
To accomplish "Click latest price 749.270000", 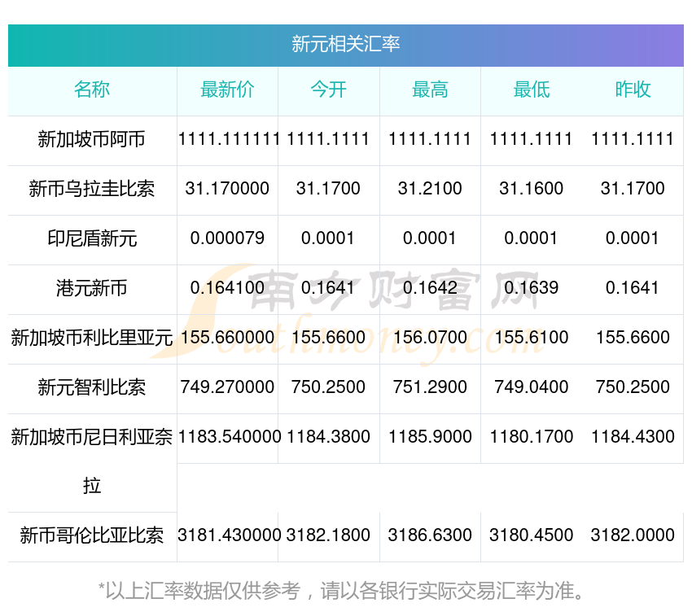I will point(227,387).
